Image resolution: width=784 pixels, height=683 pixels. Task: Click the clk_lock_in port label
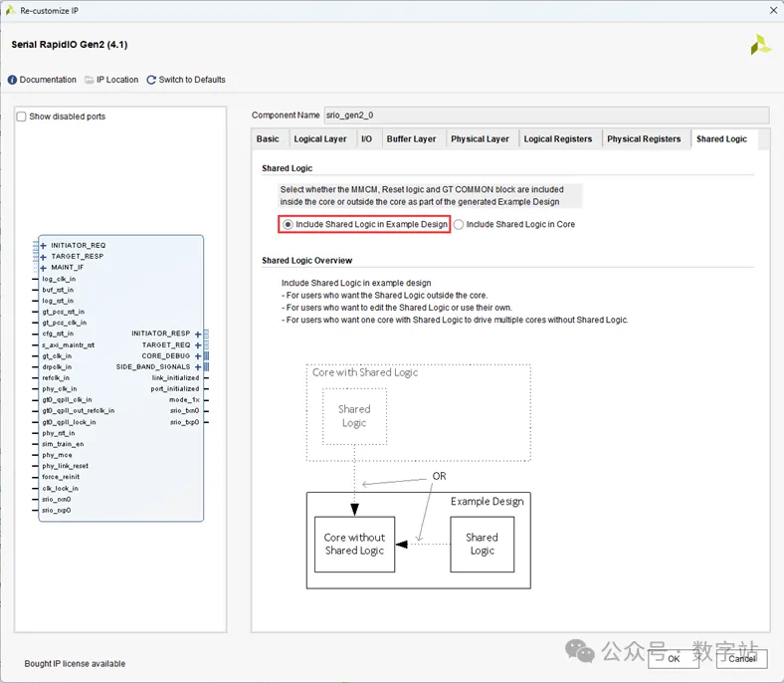61,489
